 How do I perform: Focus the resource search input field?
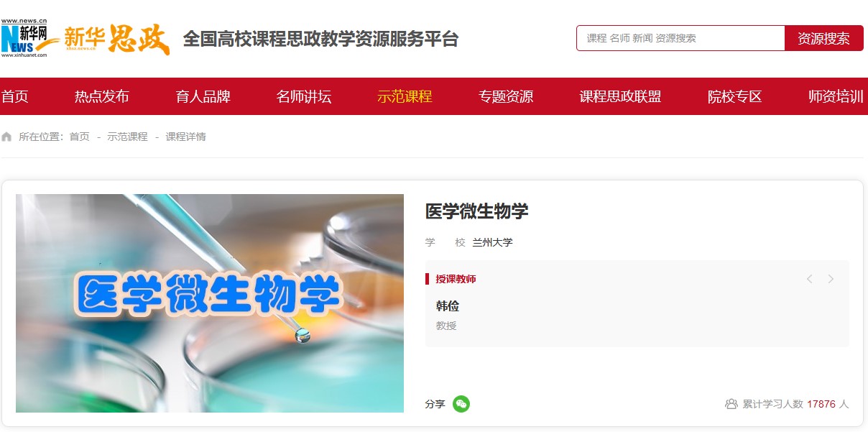point(680,38)
